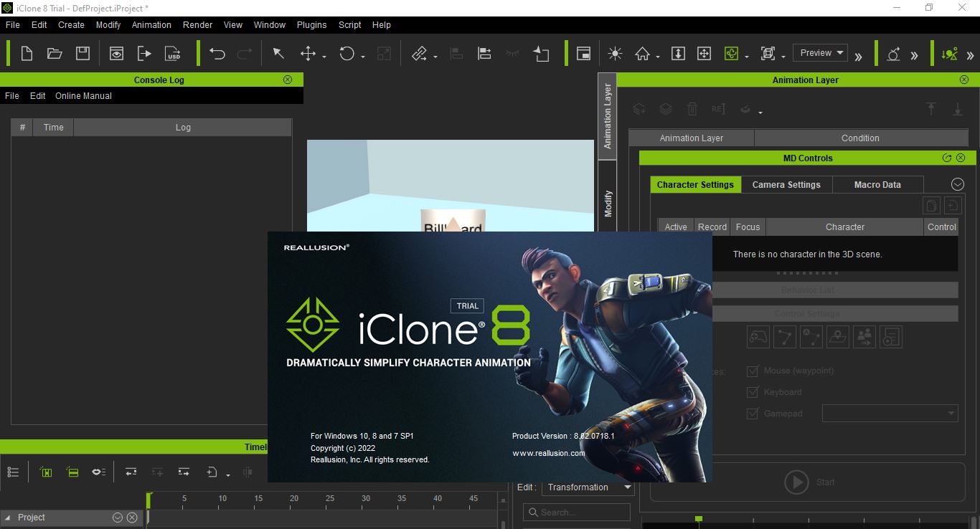
Task: Click the green add key row icon
Action: [x=72, y=472]
